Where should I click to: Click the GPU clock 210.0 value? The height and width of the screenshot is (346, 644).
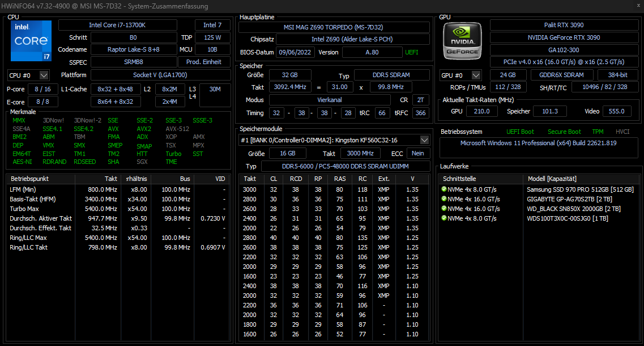(x=482, y=112)
